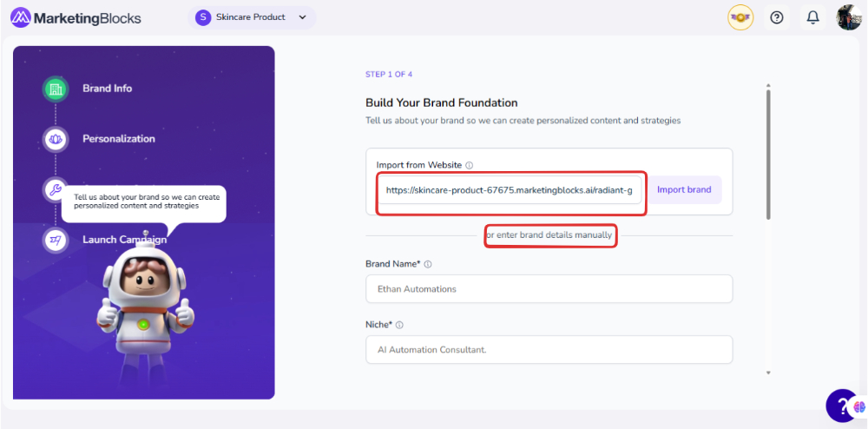Focus the Niche input field

(549, 350)
